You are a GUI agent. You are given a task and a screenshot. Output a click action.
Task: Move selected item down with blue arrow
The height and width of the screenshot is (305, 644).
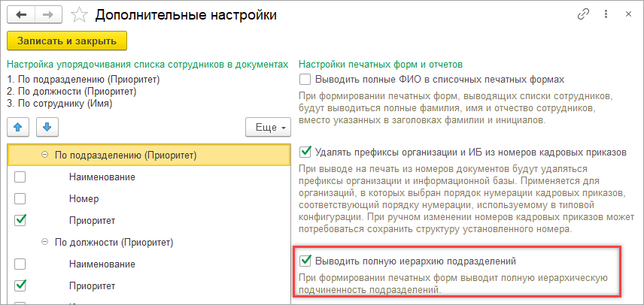pos(47,128)
